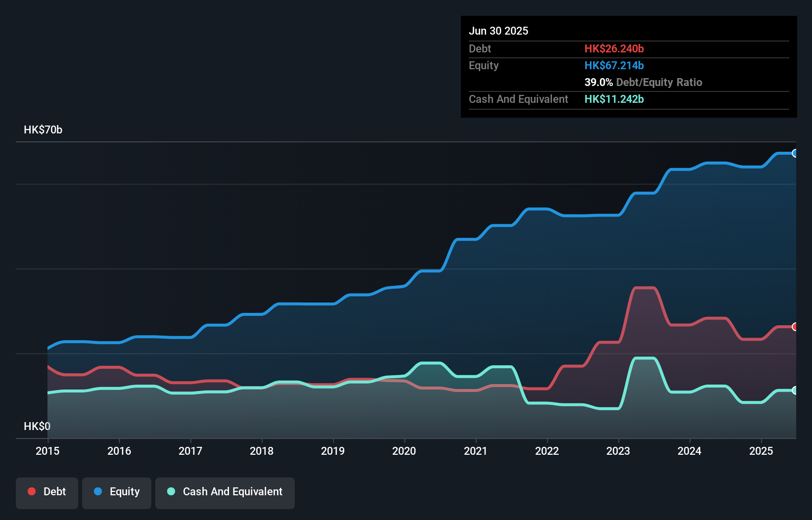
Task: Toggle visibility of the Debt series
Action: point(47,492)
